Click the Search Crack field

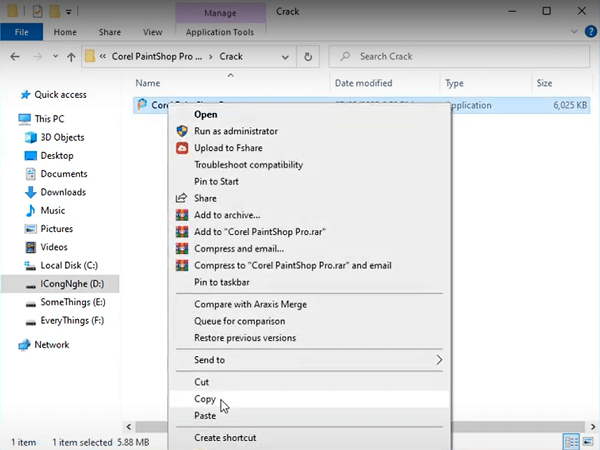[x=459, y=57]
